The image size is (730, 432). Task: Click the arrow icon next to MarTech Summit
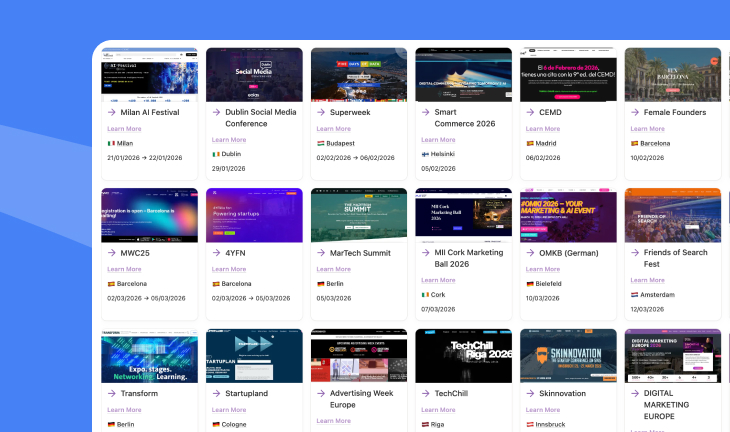pos(321,253)
